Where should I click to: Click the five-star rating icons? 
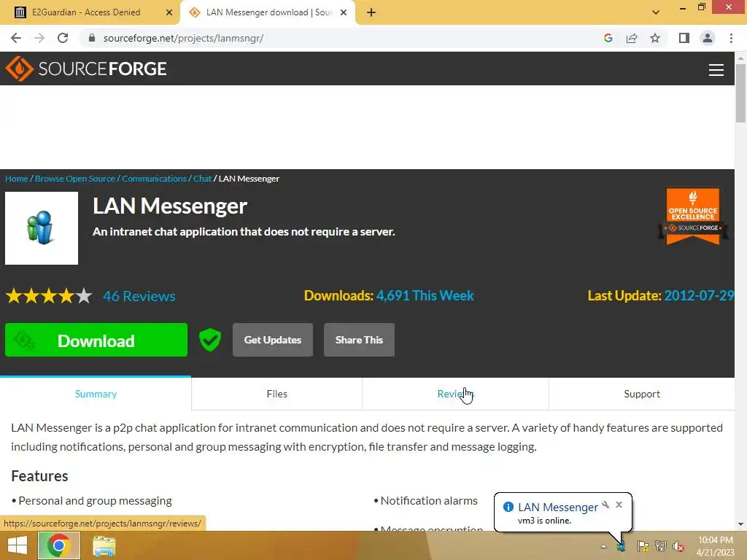coord(49,296)
